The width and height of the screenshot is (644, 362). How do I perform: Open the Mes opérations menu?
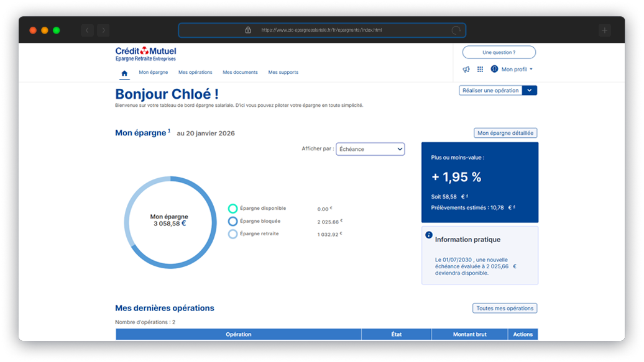(195, 73)
